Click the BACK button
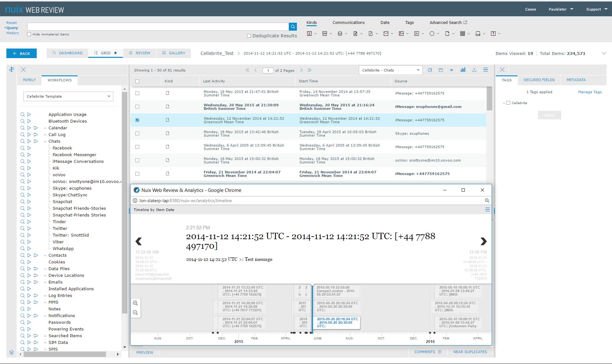 pos(21,53)
